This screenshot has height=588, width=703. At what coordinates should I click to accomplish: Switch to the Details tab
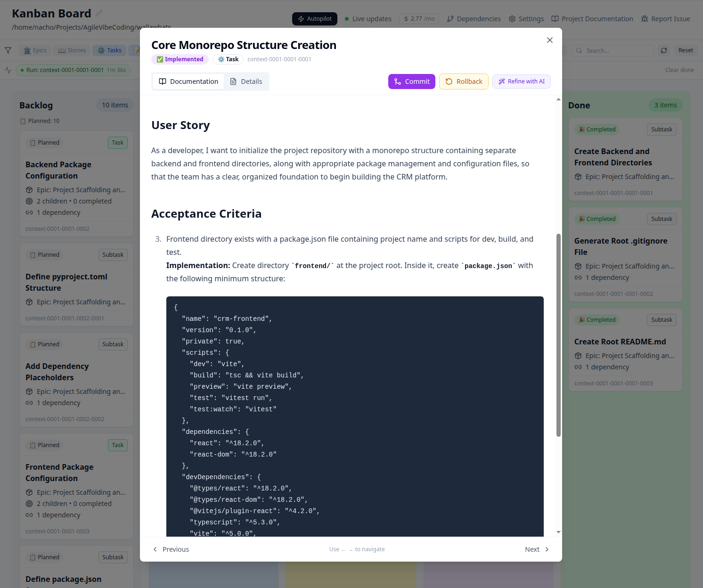click(246, 81)
